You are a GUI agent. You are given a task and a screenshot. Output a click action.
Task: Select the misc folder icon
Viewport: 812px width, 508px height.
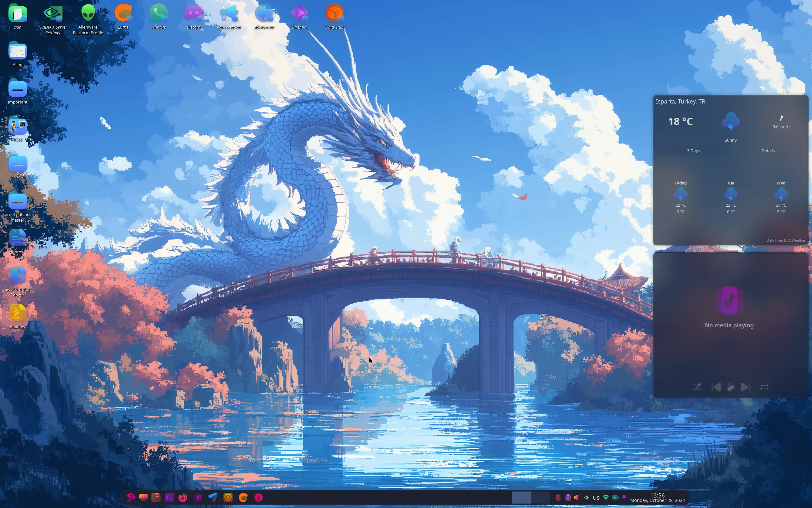[17, 129]
